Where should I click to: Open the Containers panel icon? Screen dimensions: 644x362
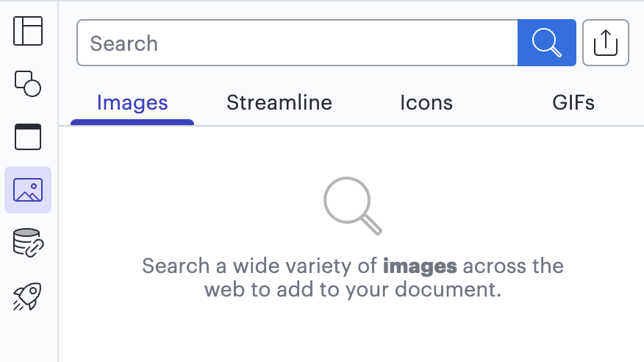(28, 137)
